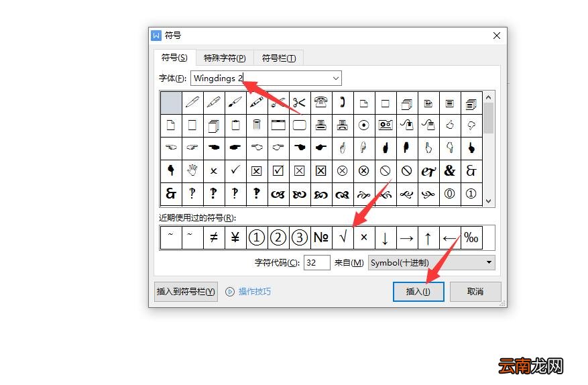Screen dimensions: 588x385
Task: Pick recent circled ① symbol
Action: [x=257, y=237]
